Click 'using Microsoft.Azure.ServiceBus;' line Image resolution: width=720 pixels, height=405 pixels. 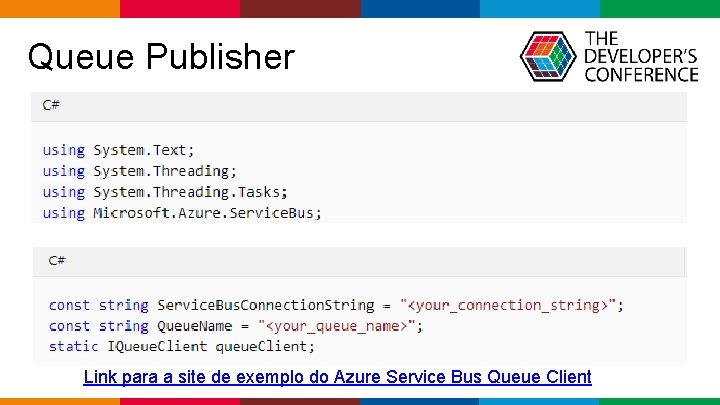(x=182, y=213)
